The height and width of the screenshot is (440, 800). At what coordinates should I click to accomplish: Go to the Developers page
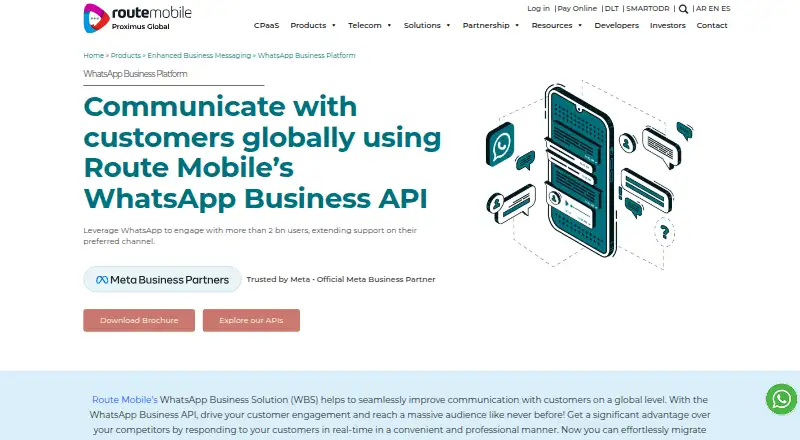616,25
